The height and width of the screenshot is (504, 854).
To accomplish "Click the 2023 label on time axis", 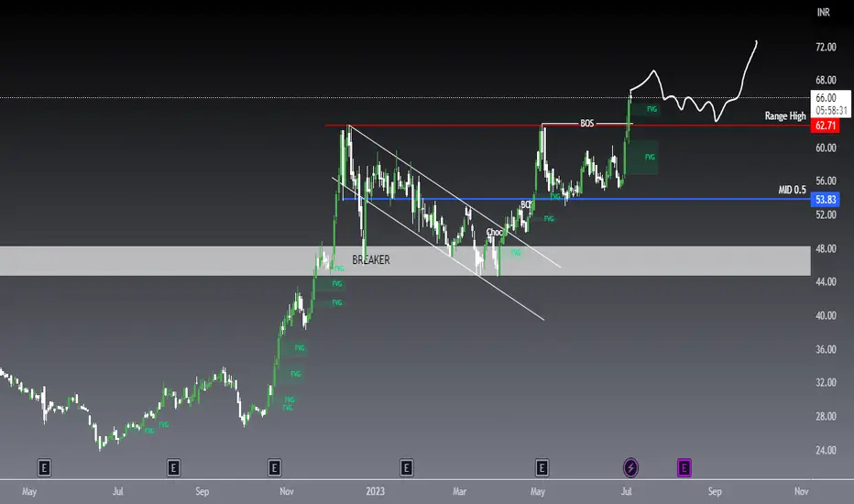I will (375, 491).
